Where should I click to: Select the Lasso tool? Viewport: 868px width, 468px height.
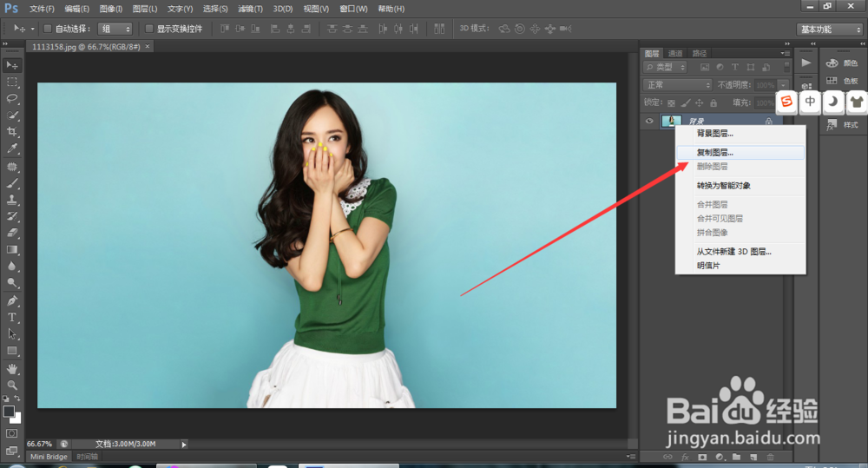11,99
